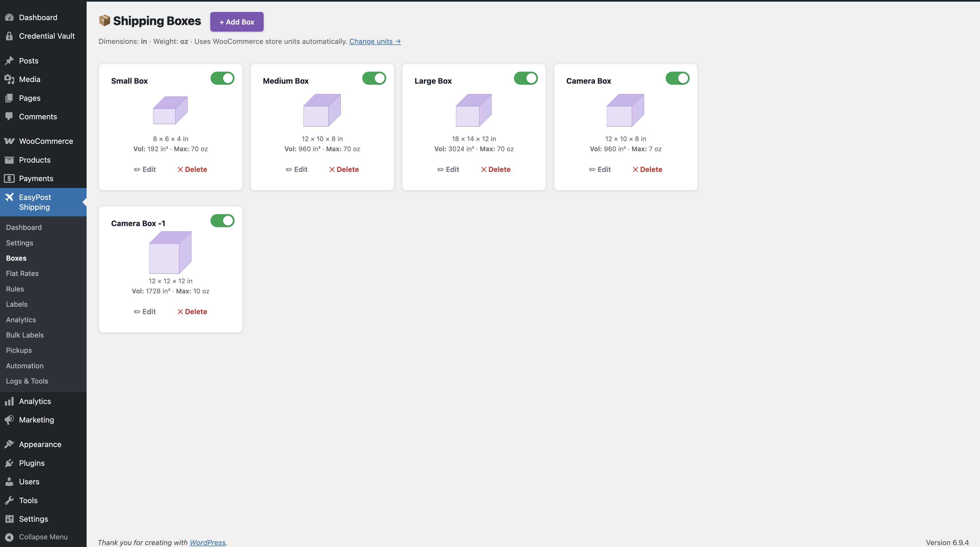Click the '18 × 14 × 12 in' dimensions text
This screenshot has height=547, width=980.
coord(474,139)
